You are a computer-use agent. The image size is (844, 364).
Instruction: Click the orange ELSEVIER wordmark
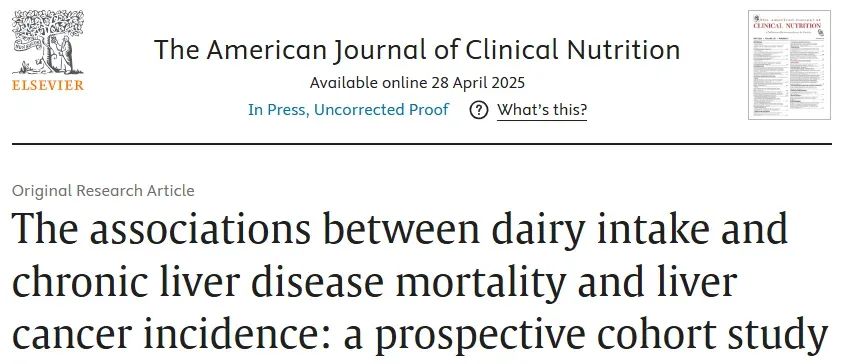click(48, 86)
